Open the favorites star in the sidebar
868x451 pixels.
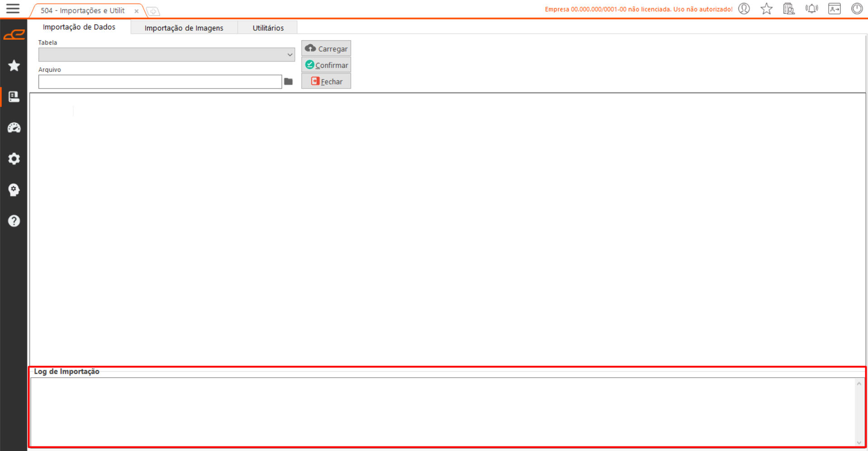[x=14, y=66]
